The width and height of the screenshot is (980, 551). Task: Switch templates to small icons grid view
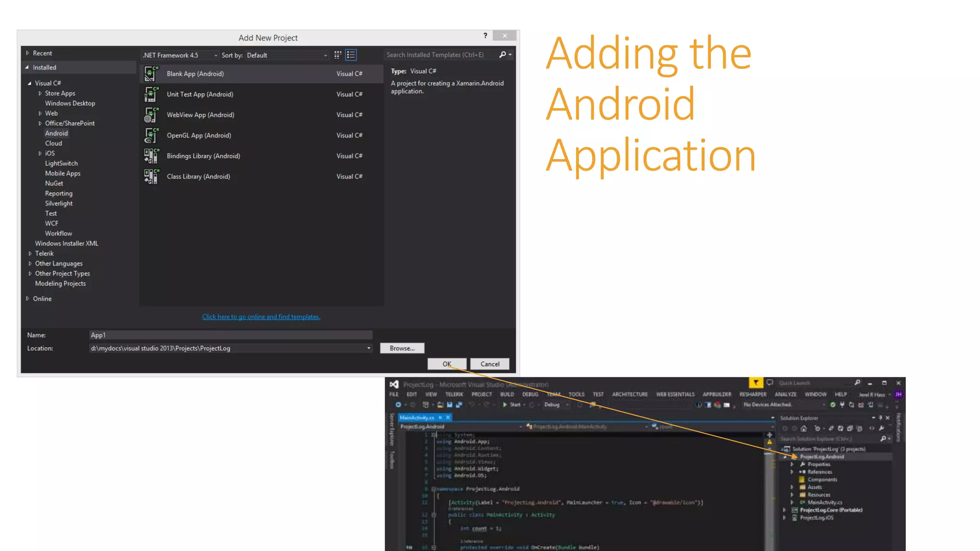tap(338, 55)
